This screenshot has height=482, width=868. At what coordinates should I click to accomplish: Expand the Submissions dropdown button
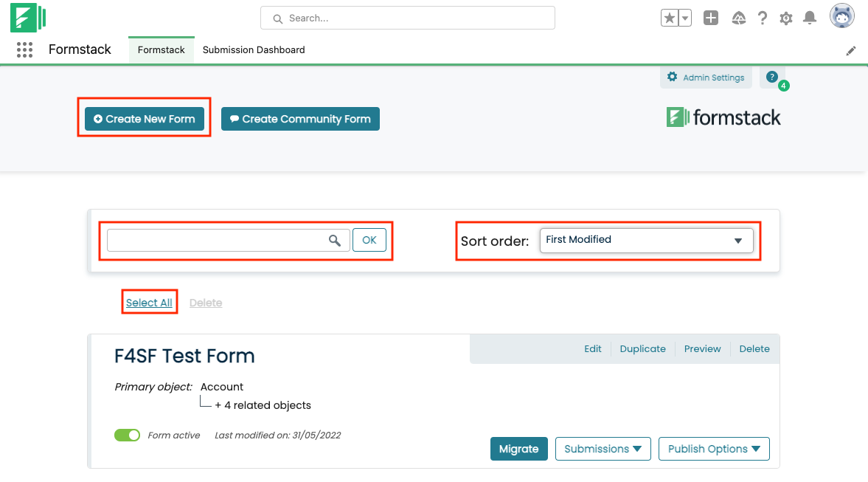(603, 449)
